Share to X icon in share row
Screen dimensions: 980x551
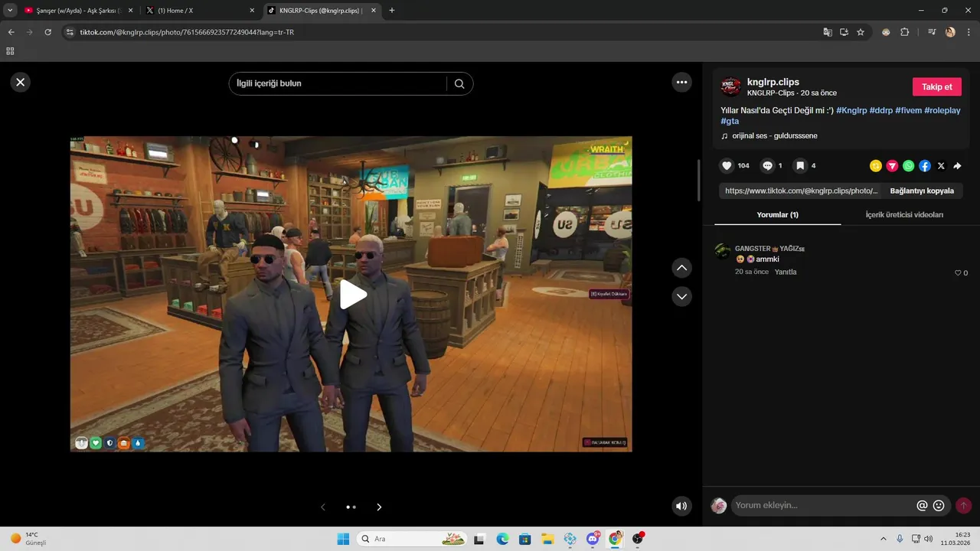[x=941, y=165]
